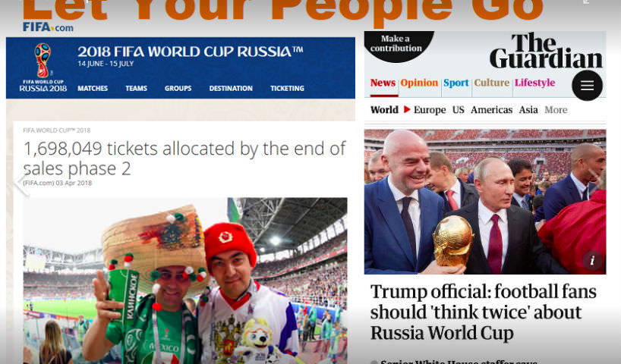Select the Lifestyle tab

534,83
